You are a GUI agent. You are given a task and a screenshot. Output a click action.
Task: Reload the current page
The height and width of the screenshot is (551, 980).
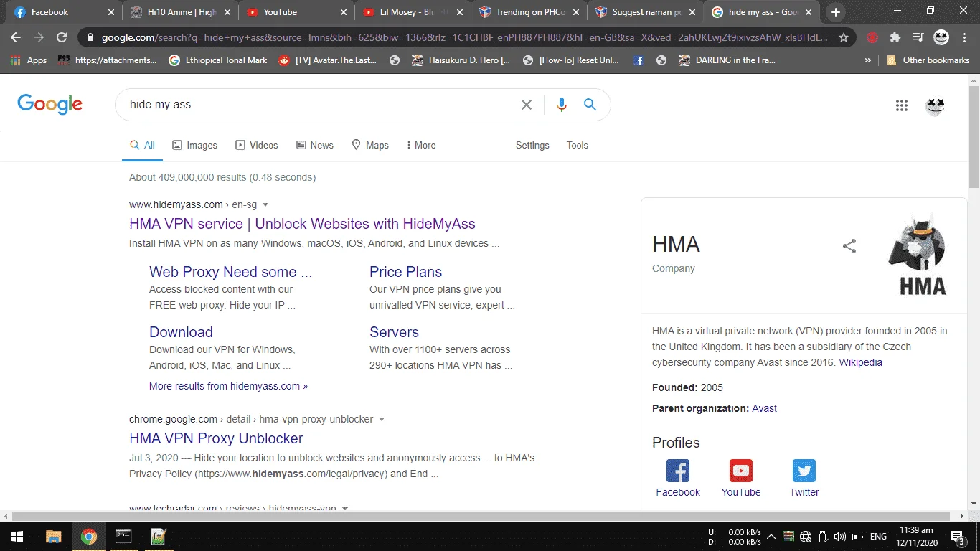[x=62, y=37]
